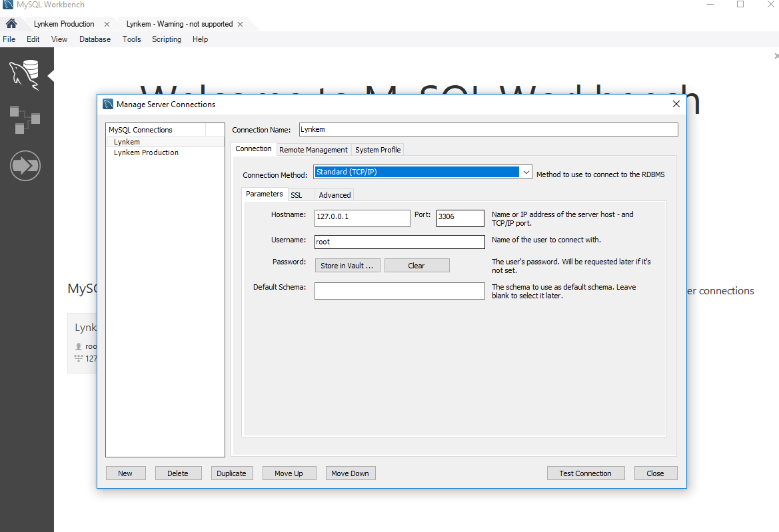Select Lynkem Production in the connections list
Image resolution: width=779 pixels, height=532 pixels.
(x=165, y=152)
